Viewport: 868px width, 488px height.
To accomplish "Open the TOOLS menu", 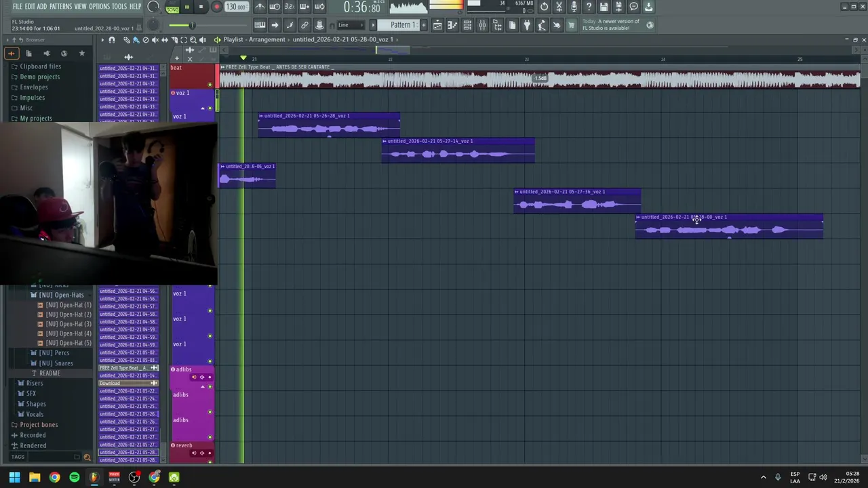I will click(119, 7).
